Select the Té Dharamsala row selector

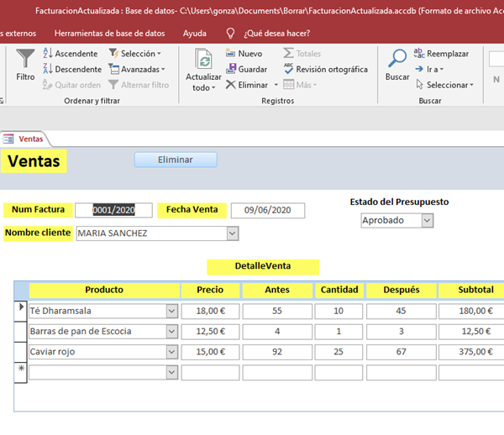[22, 311]
